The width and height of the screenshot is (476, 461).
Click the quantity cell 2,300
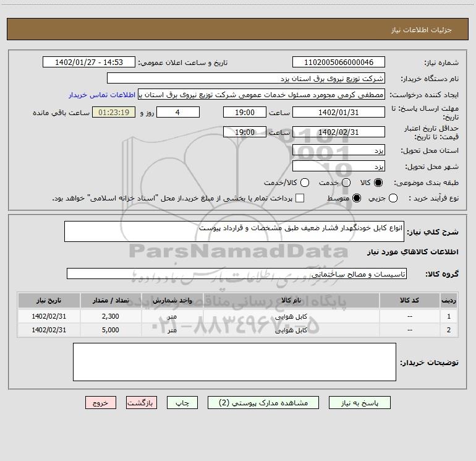coord(111,316)
